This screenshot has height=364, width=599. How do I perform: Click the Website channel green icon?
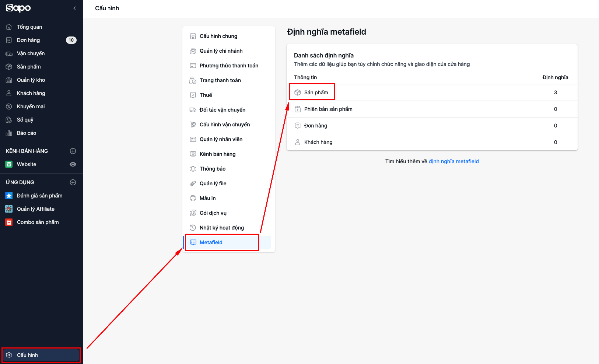[9, 164]
